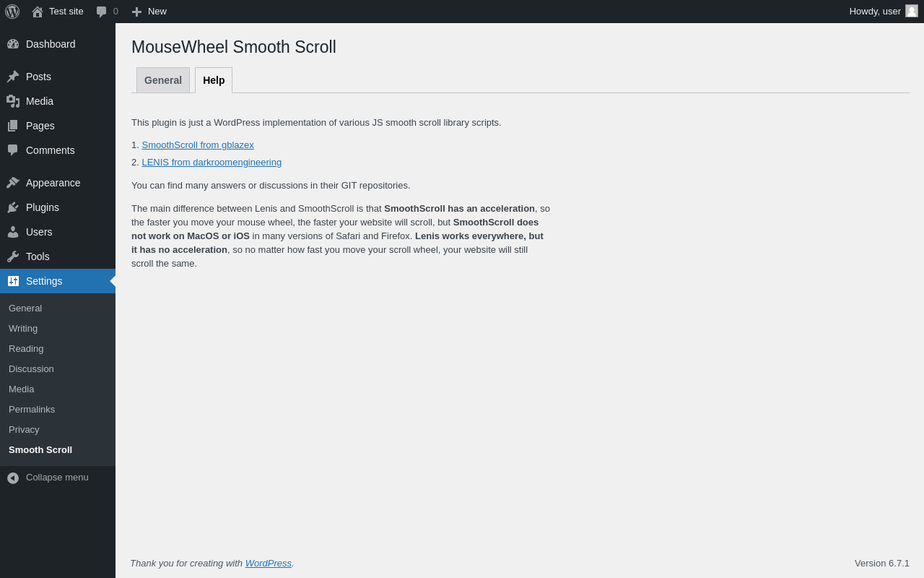
Task: Click the WordPress logo icon
Action: [12, 12]
